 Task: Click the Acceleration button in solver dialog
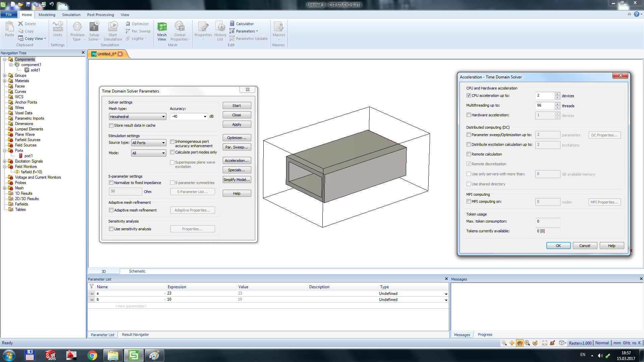pos(236,161)
